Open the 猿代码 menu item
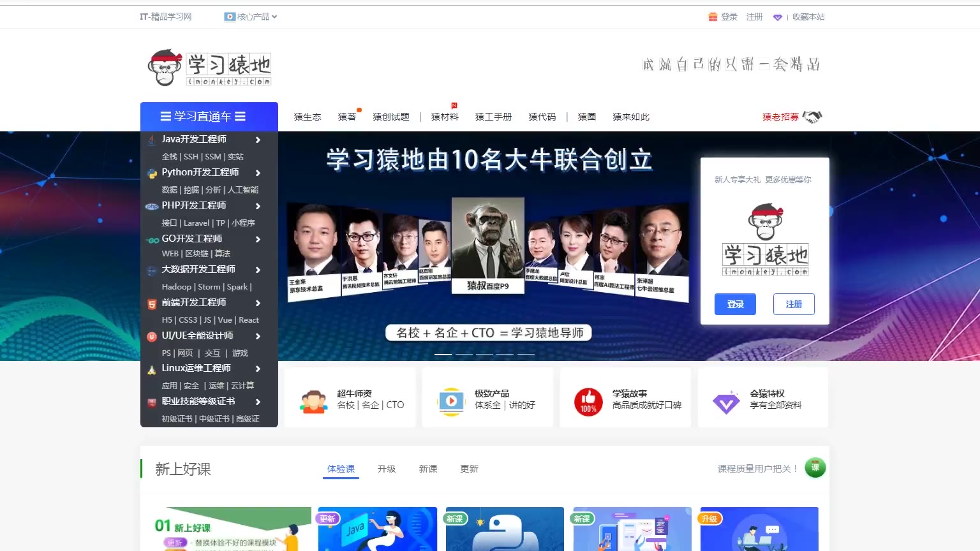The width and height of the screenshot is (980, 551). (542, 117)
